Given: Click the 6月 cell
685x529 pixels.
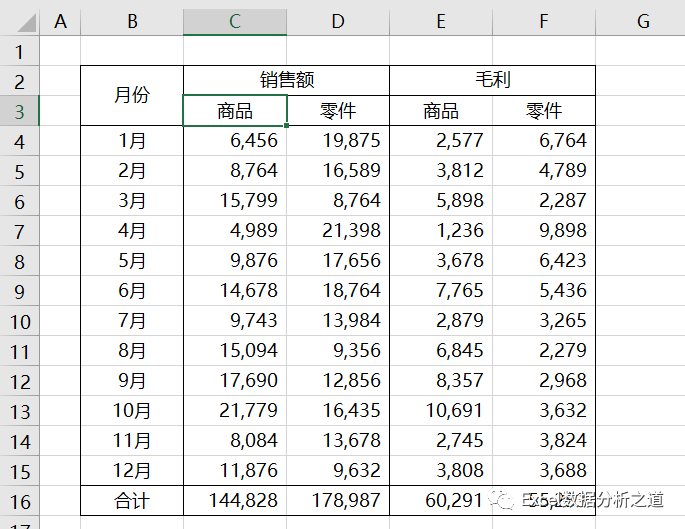Looking at the screenshot, I should (x=132, y=291).
